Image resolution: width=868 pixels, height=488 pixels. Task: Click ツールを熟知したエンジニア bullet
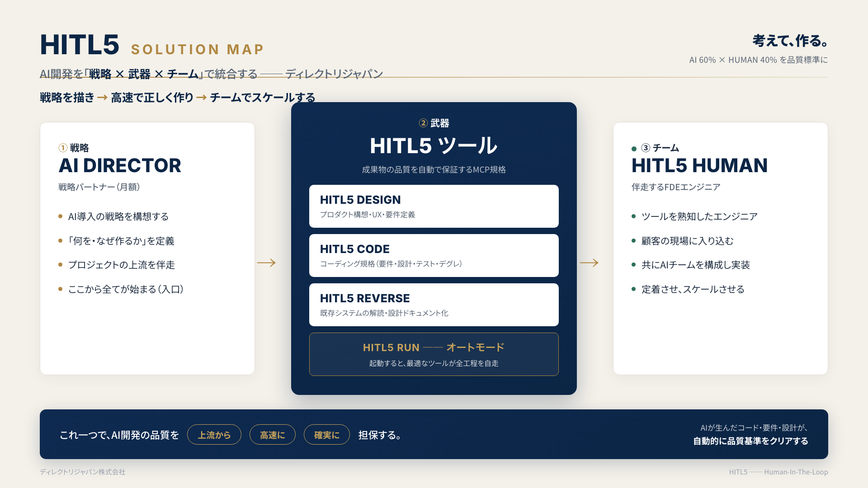[699, 216]
